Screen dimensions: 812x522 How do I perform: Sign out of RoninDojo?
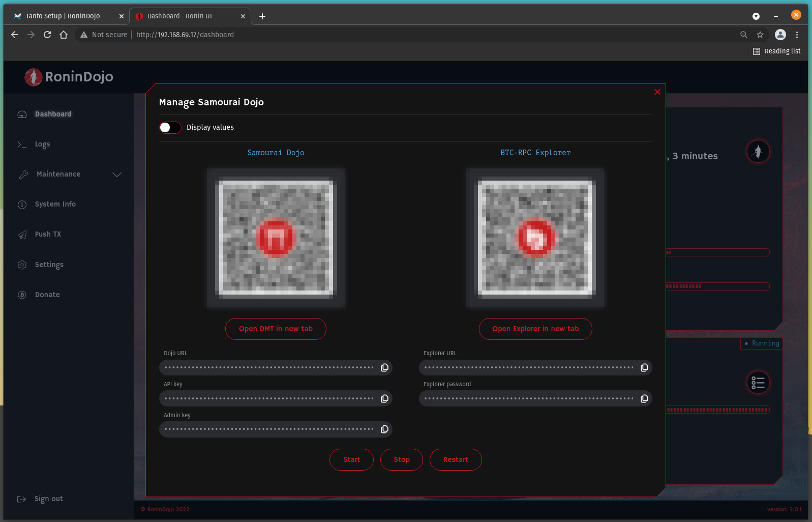click(x=48, y=499)
